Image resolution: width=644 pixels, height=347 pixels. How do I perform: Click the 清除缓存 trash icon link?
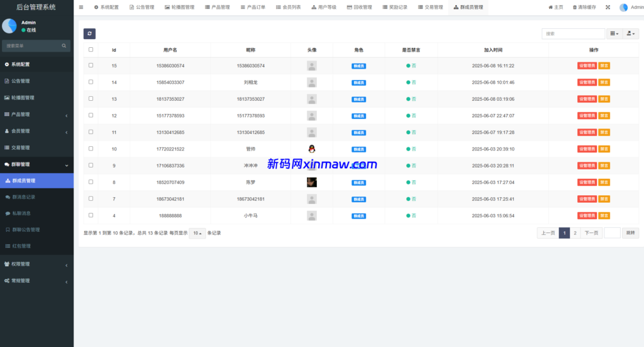click(x=584, y=8)
